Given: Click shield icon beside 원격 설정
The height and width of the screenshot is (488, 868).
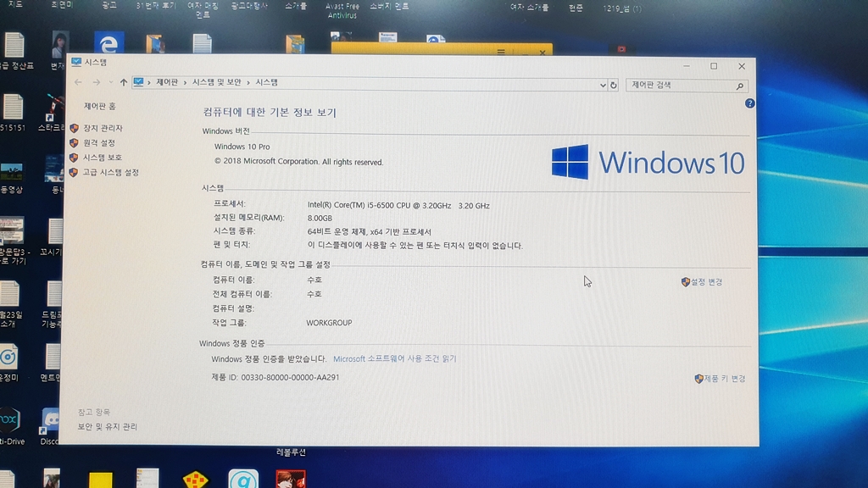Looking at the screenshot, I should click(x=74, y=142).
